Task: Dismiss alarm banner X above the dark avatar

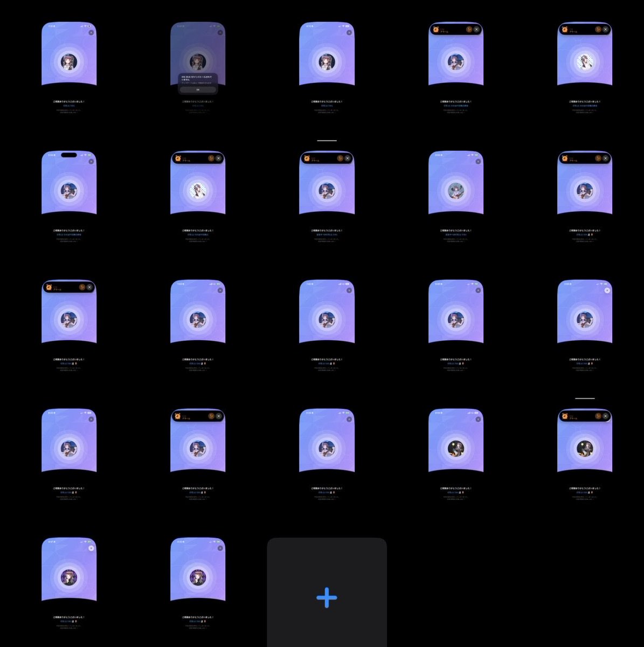Action: click(606, 416)
